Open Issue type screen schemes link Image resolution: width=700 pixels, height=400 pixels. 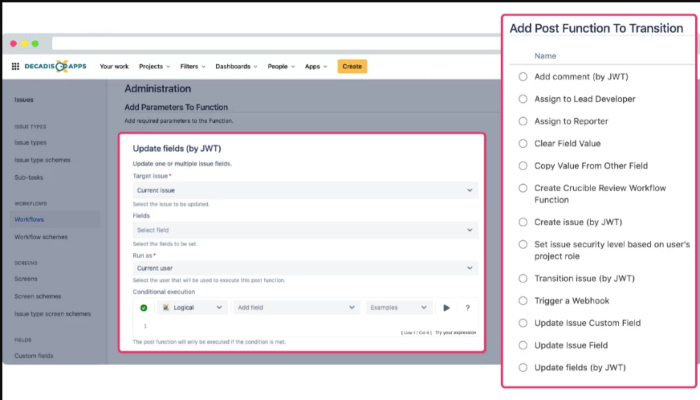pyautogui.click(x=53, y=314)
